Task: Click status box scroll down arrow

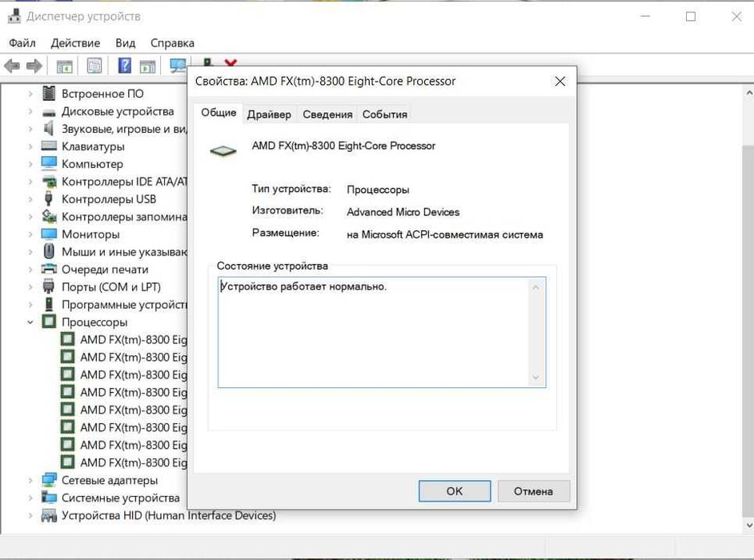Action: 535,378
